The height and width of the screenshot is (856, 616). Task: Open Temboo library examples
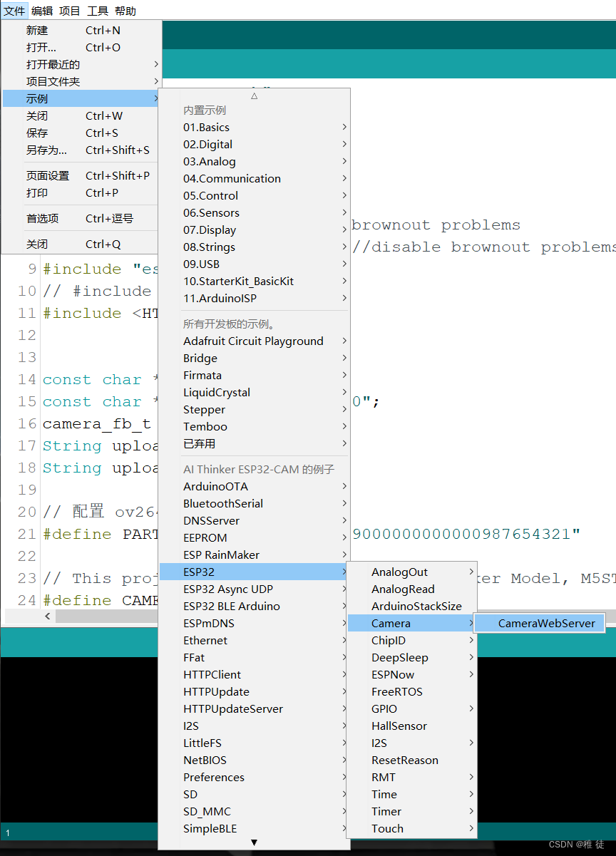(254, 427)
